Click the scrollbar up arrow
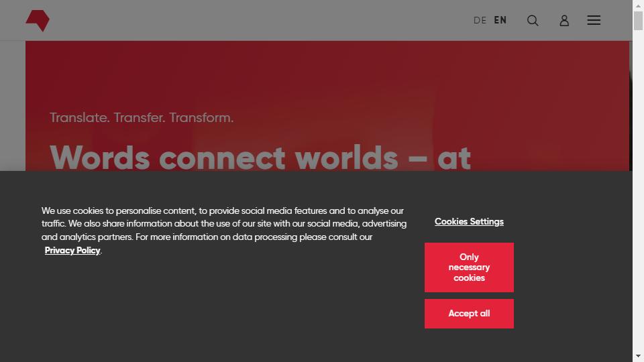The width and height of the screenshot is (644, 362). [x=638, y=6]
